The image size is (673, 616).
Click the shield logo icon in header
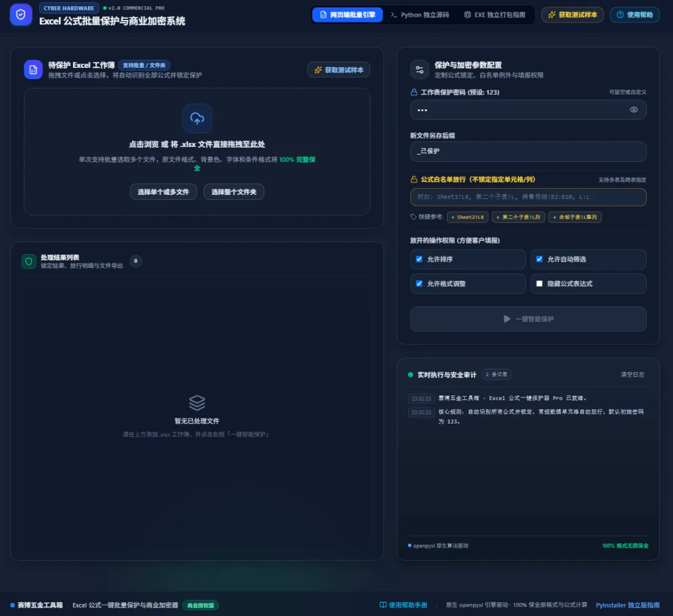pos(21,14)
